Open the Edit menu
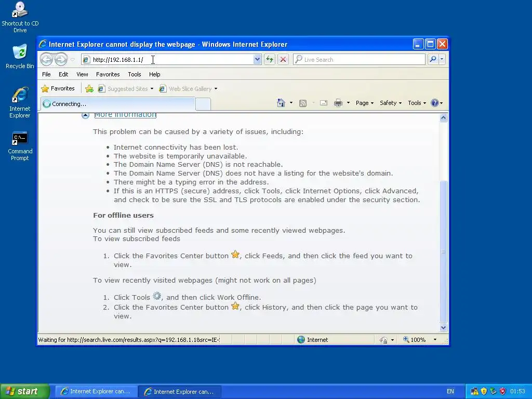This screenshot has width=532, height=399. (x=63, y=74)
